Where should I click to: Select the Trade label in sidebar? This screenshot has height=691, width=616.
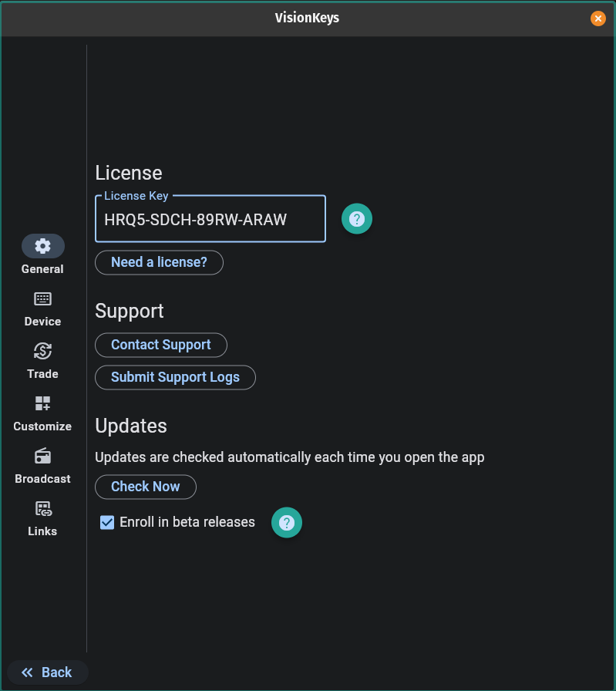pos(42,374)
